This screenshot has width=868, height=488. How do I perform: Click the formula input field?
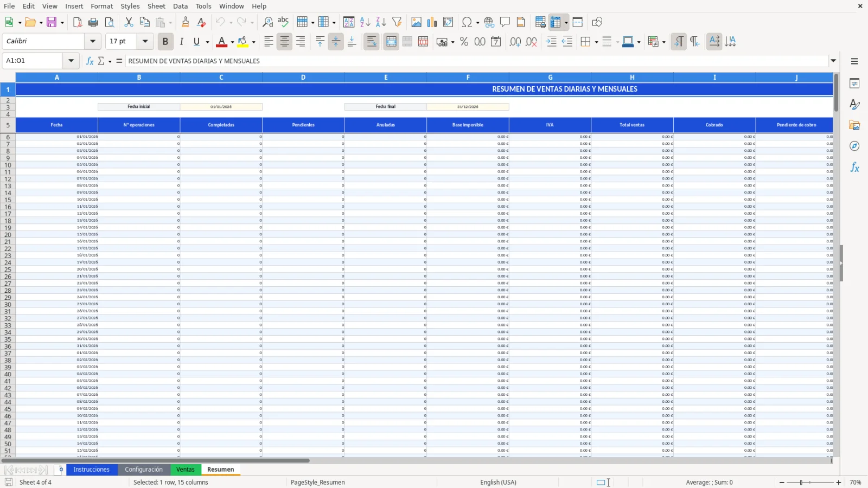tap(477, 61)
